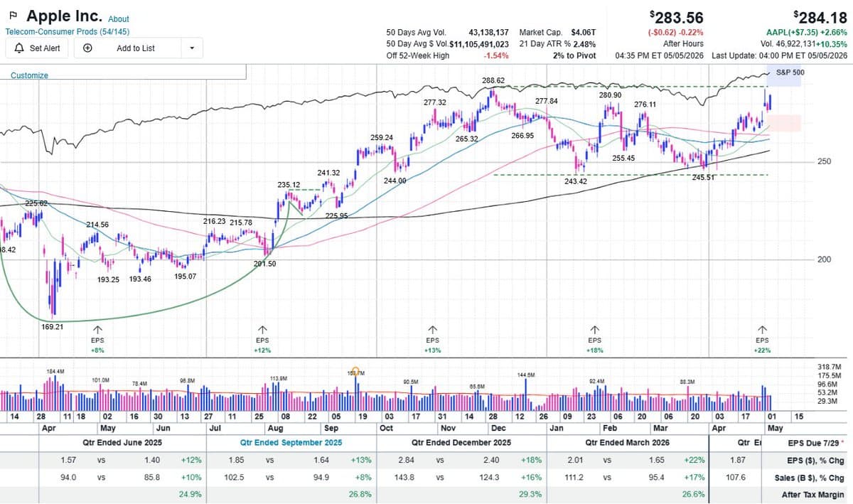The height and width of the screenshot is (504, 853).
Task: Click the EPS +22% arrow marker
Action: tap(762, 330)
